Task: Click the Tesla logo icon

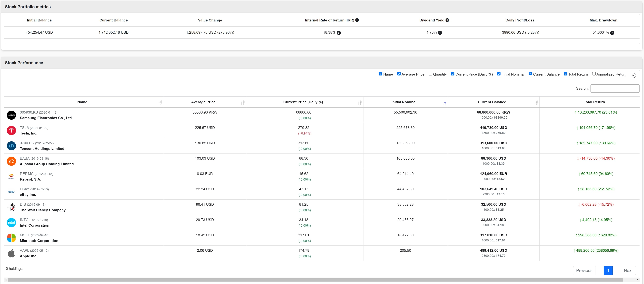Action: tap(11, 130)
